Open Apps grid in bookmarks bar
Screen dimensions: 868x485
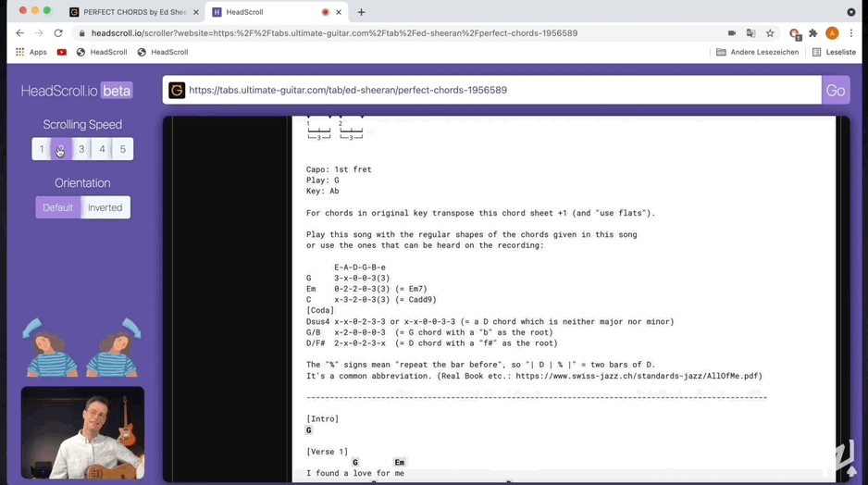pyautogui.click(x=31, y=52)
